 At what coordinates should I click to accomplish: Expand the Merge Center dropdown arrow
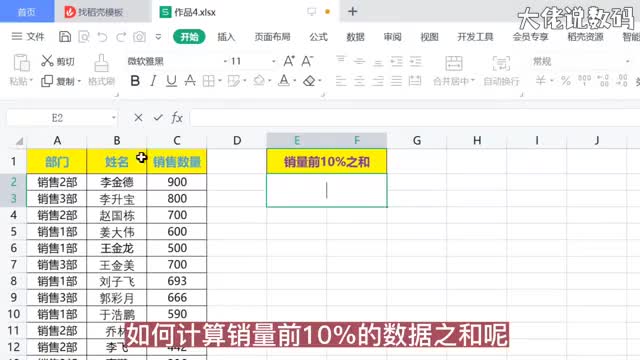pos(473,81)
